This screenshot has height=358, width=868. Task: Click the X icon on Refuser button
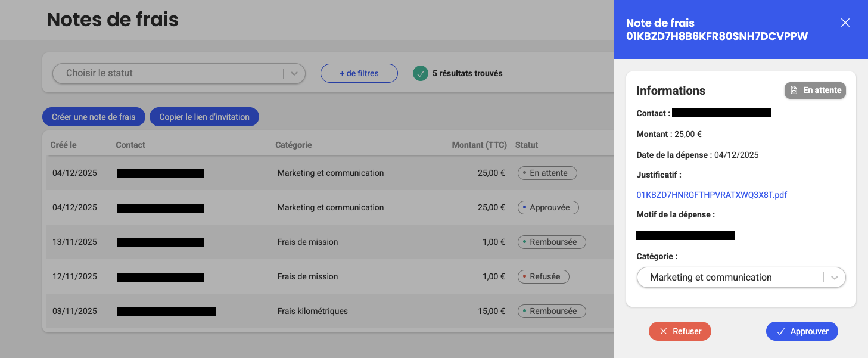[663, 331]
